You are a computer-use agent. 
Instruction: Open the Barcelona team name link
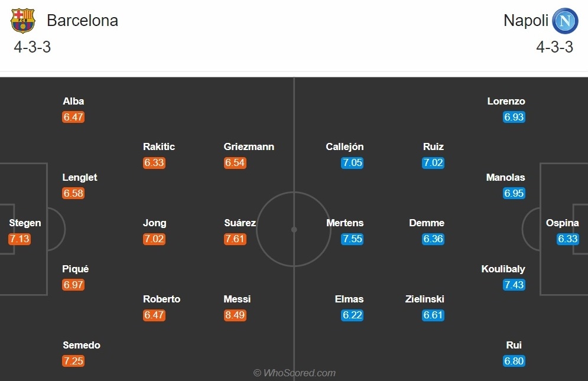click(83, 21)
